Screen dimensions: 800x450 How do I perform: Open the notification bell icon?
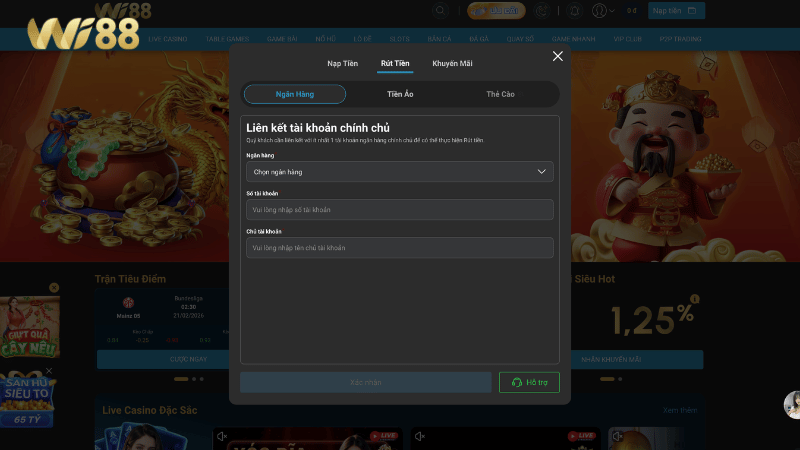[574, 11]
